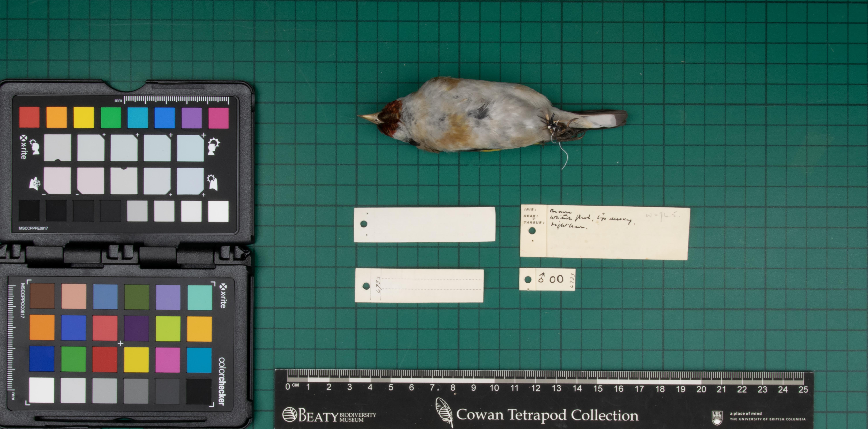Select the magenta swatch in the upper card's top row
Screen dimensions: 868x429
[x=218, y=118]
